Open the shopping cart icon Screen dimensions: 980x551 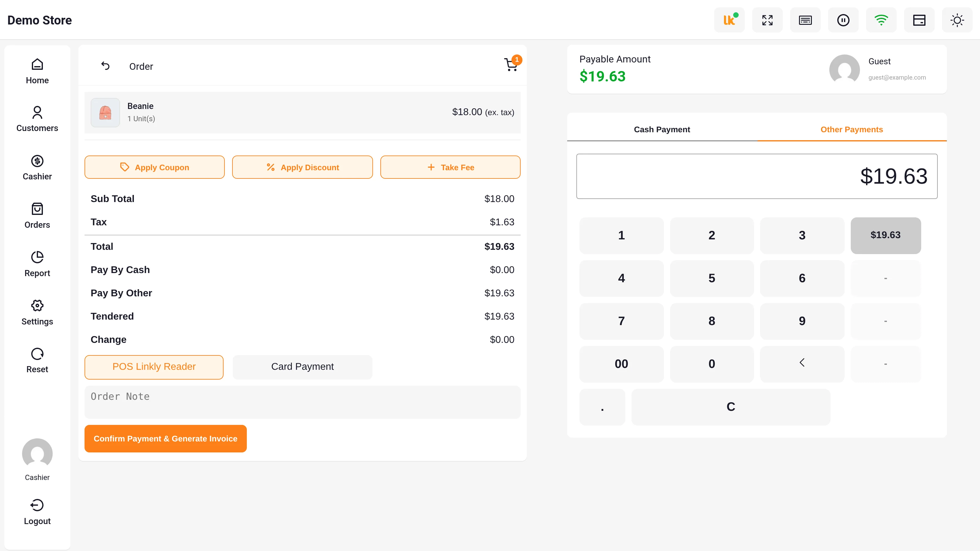tap(511, 65)
